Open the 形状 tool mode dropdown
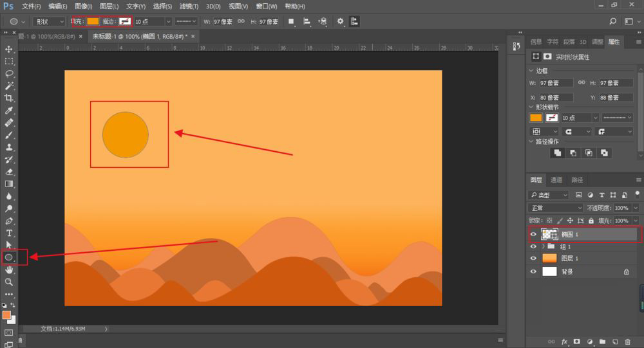644x348 pixels. click(x=49, y=21)
